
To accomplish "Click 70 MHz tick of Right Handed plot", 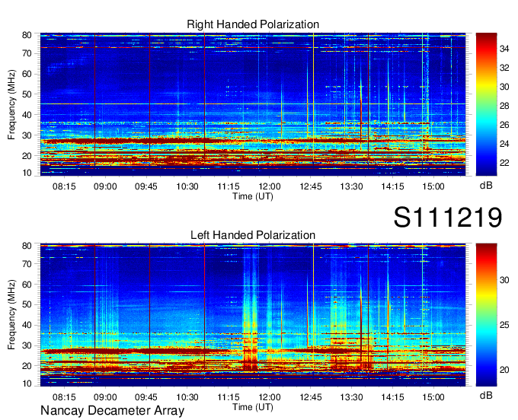I will (x=27, y=53).
